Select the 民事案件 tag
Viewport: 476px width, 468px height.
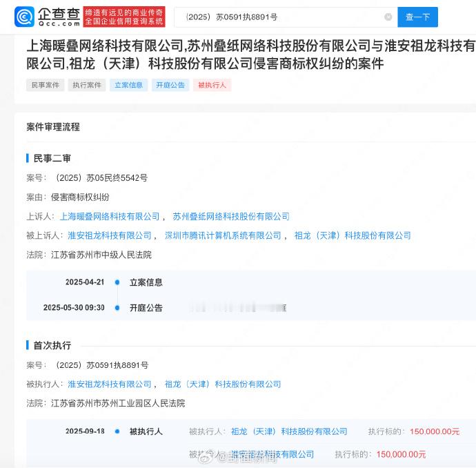[x=46, y=85]
